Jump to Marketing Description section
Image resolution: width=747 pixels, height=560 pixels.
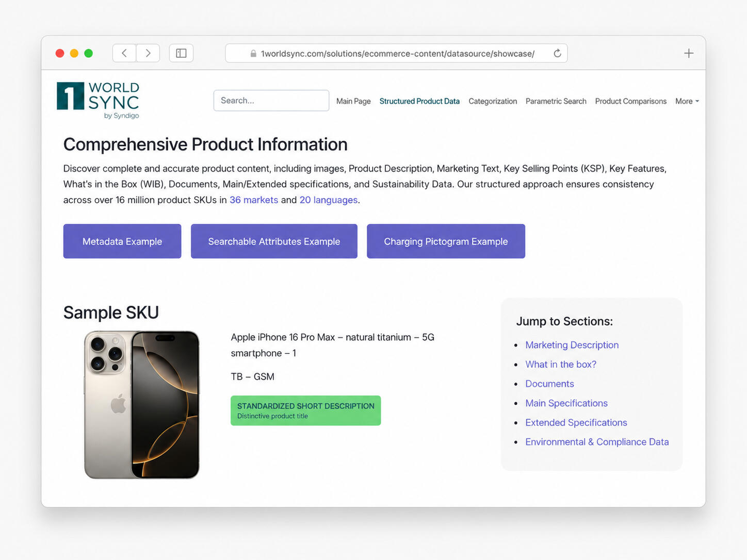coord(572,345)
